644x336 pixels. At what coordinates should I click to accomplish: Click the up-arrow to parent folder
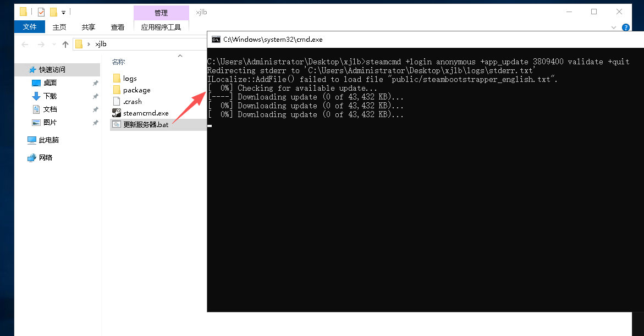(65, 45)
